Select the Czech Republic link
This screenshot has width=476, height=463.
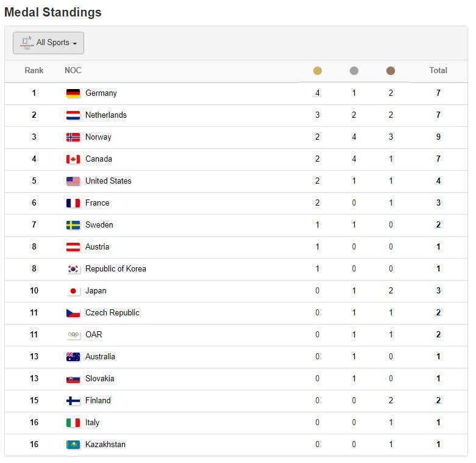click(112, 313)
